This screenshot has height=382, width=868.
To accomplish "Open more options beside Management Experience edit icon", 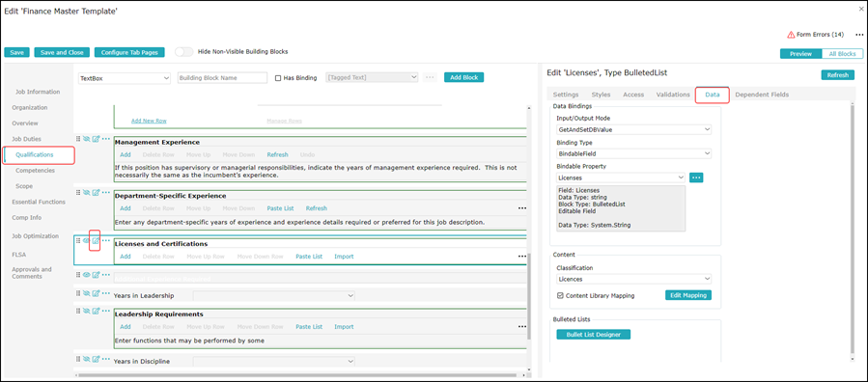I will (x=106, y=139).
